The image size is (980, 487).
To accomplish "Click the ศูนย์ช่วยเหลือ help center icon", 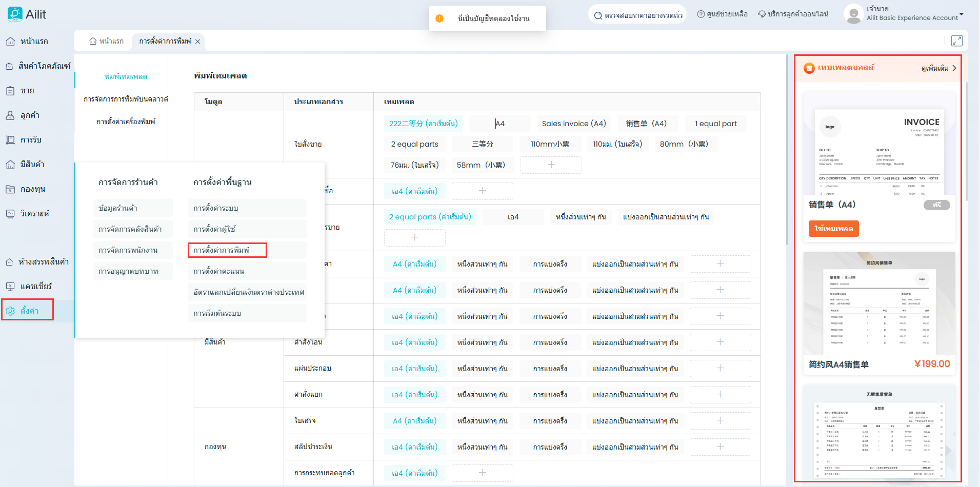I will click(701, 14).
